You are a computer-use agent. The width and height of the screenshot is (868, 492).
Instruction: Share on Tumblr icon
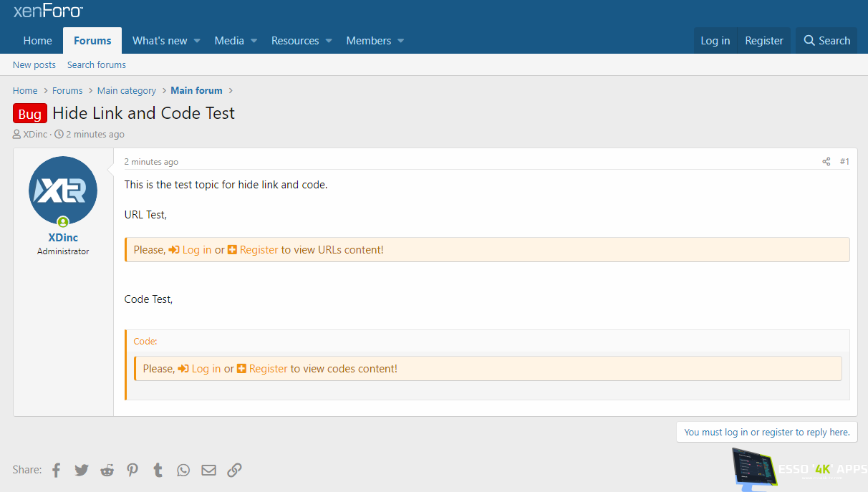pos(158,470)
